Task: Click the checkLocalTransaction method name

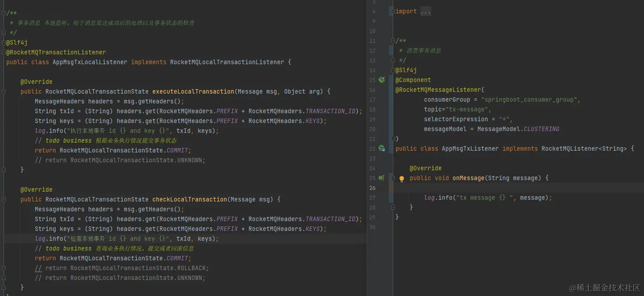Action: pos(190,199)
